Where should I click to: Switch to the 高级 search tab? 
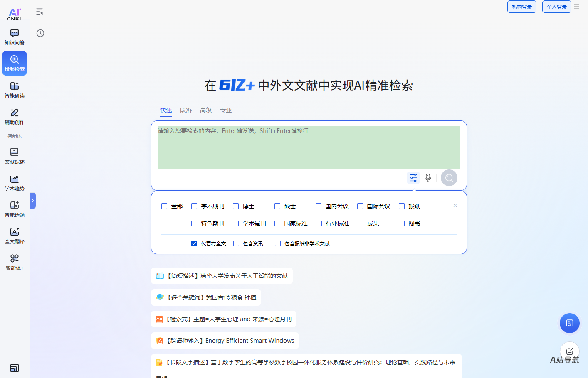pyautogui.click(x=206, y=110)
